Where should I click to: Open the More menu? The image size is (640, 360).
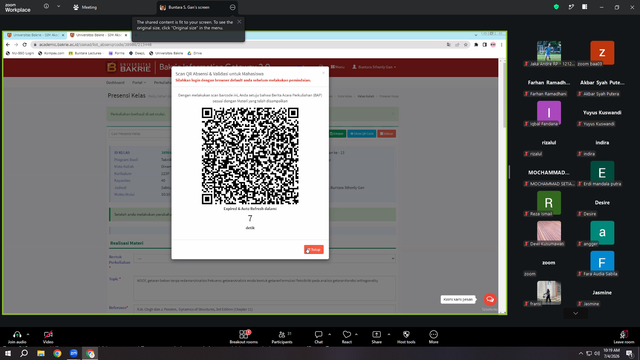(x=433, y=337)
